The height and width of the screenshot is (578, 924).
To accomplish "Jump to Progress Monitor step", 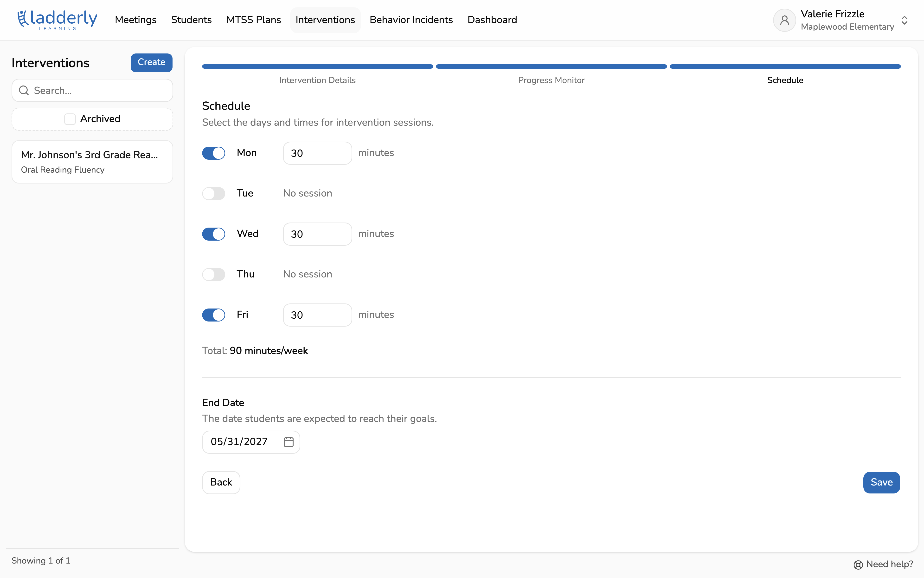I will click(551, 80).
